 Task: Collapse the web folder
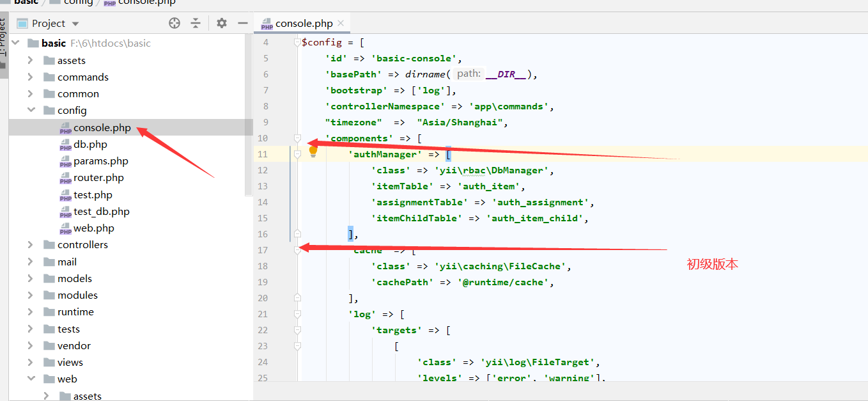coord(30,379)
